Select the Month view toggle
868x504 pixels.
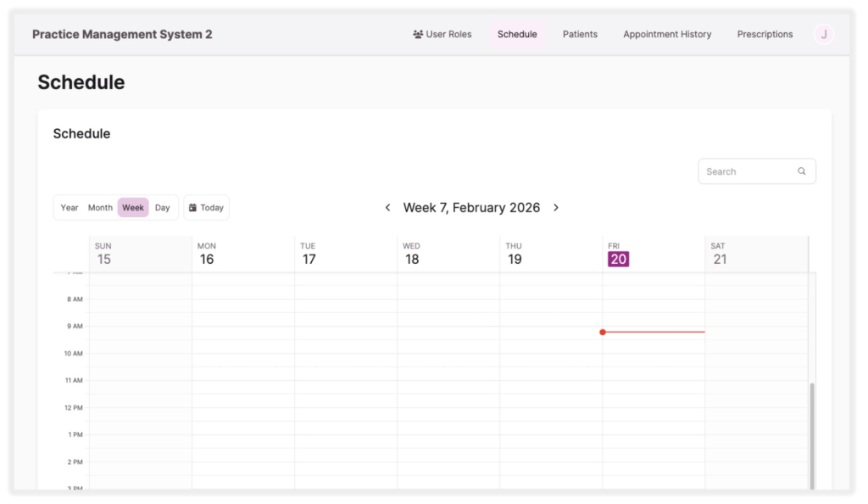point(100,207)
